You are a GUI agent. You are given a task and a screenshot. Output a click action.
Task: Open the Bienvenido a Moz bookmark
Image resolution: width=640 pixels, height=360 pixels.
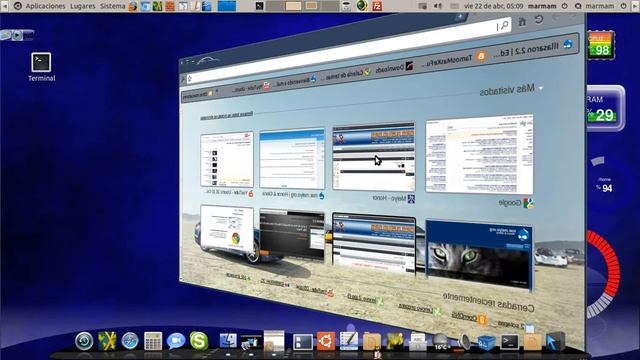point(296,81)
